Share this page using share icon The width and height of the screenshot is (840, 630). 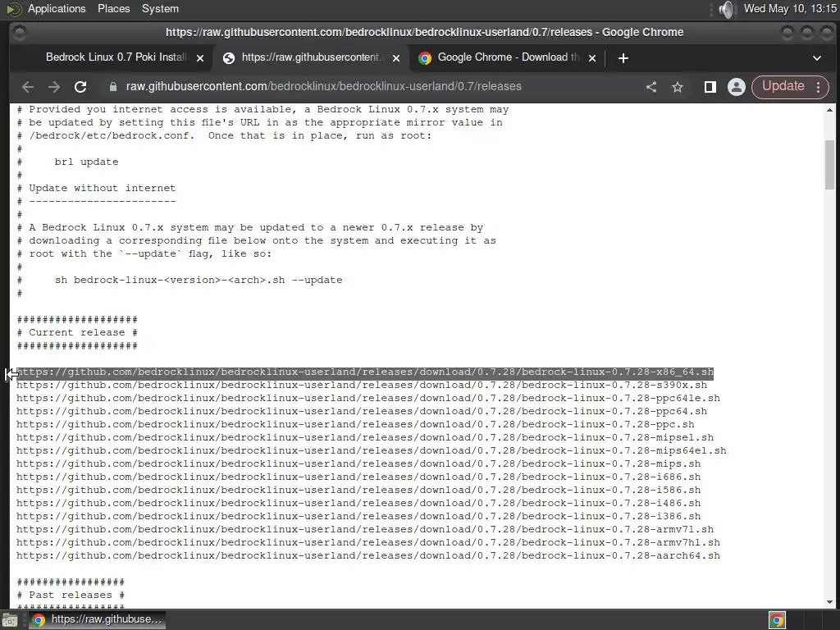tap(651, 87)
